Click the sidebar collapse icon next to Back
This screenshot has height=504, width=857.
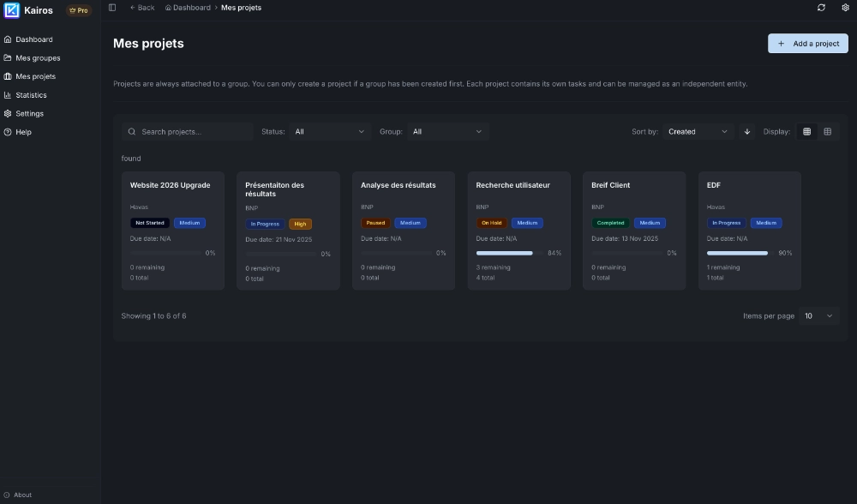[111, 7]
